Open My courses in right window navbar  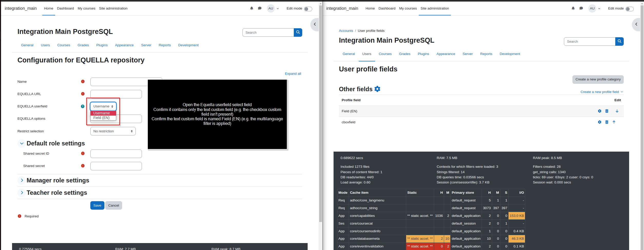click(x=408, y=8)
